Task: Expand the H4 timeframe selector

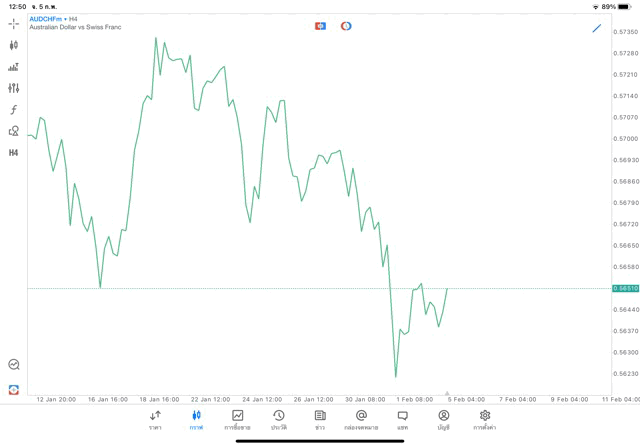Action: coord(14,153)
